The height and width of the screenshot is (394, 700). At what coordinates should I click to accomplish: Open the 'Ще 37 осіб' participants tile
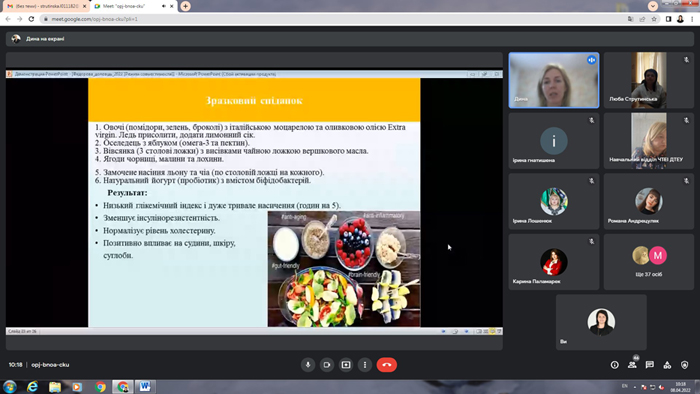click(649, 262)
